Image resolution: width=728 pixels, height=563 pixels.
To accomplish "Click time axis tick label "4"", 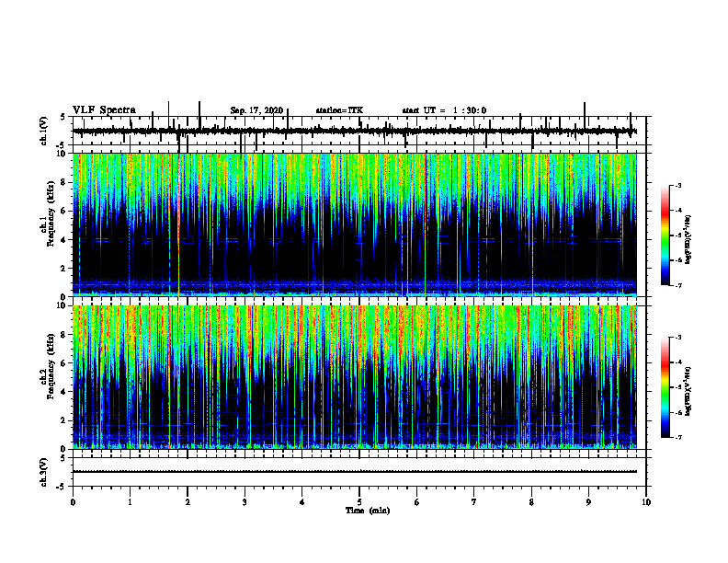I will click(302, 502).
